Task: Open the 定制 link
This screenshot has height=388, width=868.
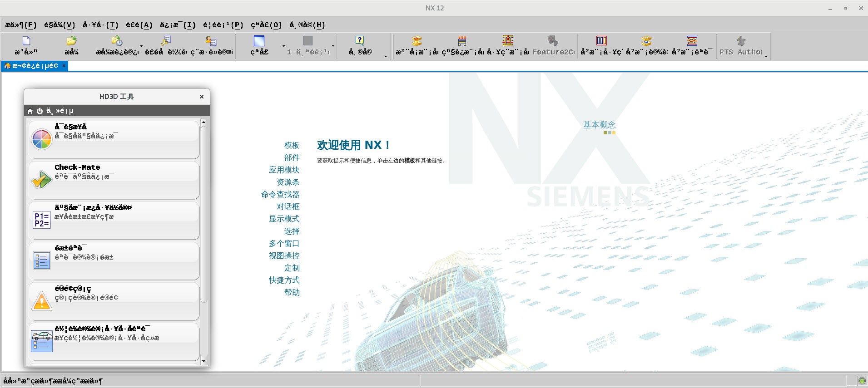Action: point(292,268)
